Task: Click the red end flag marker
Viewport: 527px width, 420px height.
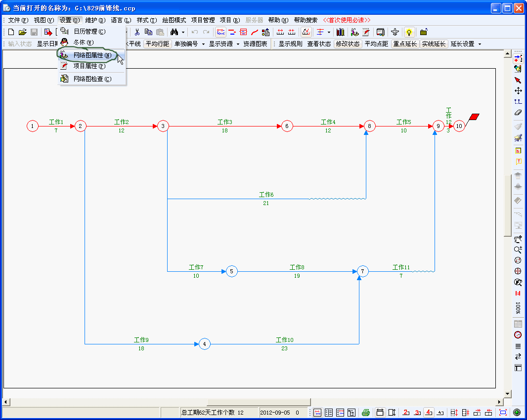Action: click(x=473, y=118)
